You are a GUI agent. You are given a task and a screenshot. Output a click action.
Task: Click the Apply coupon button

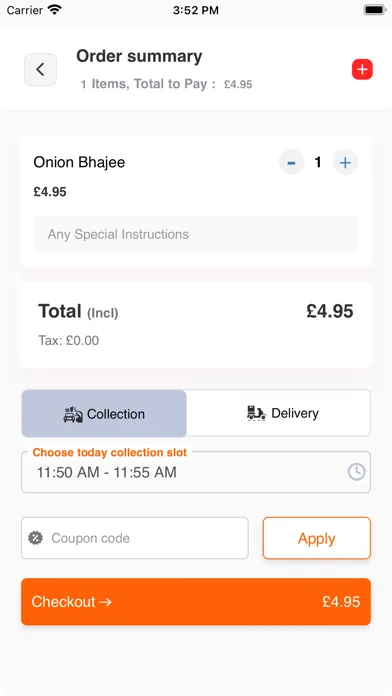[317, 538]
